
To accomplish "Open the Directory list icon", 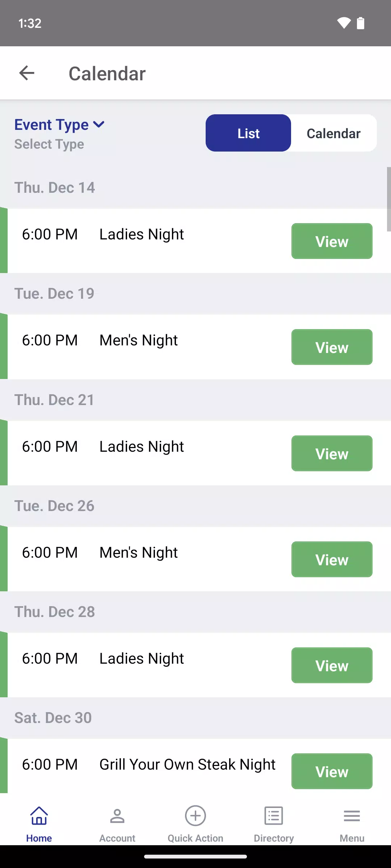I will click(274, 816).
